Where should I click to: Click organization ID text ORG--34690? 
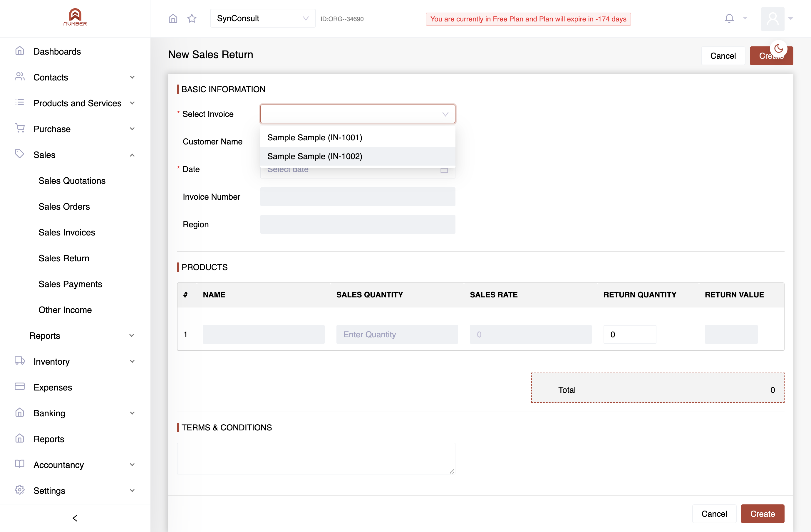(x=342, y=19)
